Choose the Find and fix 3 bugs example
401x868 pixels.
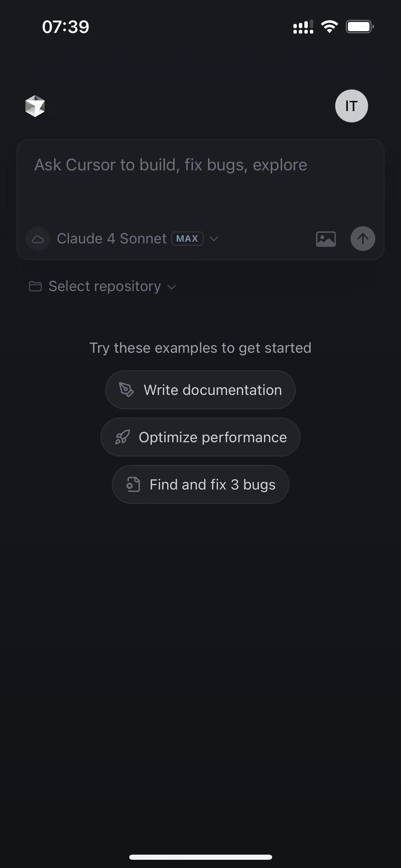(x=200, y=484)
